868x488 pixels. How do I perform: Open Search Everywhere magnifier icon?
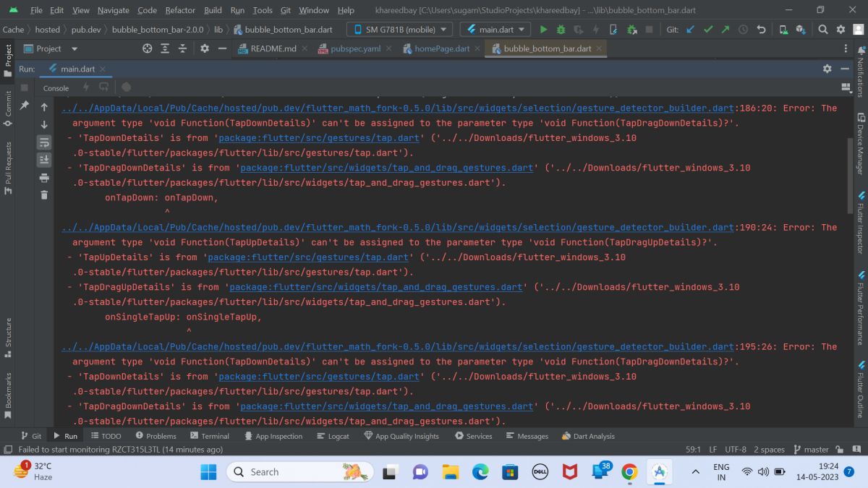point(823,30)
